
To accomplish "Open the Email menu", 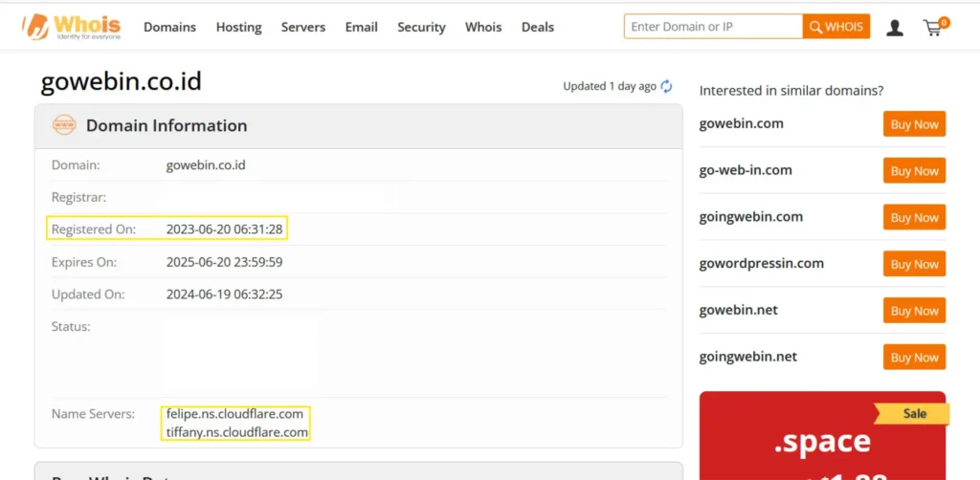I will click(361, 27).
